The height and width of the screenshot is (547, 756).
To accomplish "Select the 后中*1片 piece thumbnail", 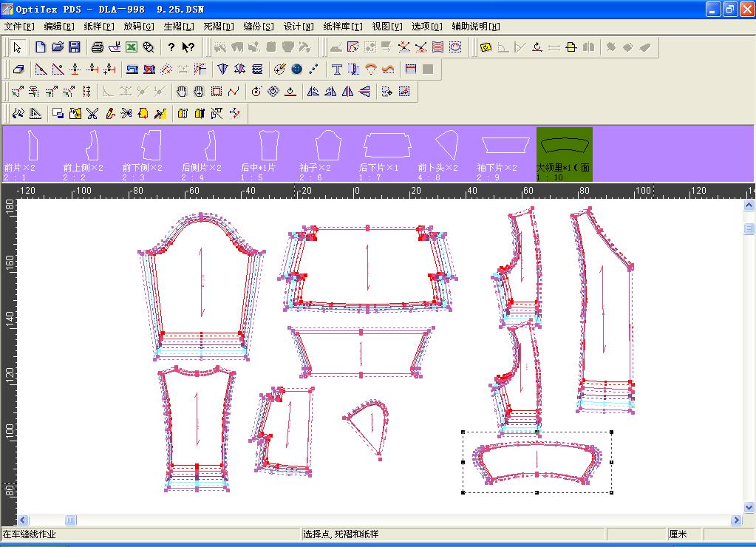I will 268,154.
